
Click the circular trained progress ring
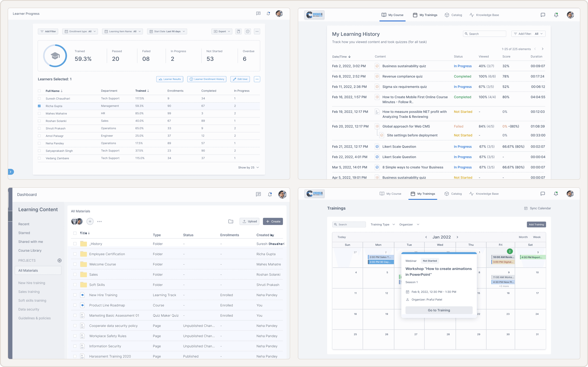[x=55, y=56]
